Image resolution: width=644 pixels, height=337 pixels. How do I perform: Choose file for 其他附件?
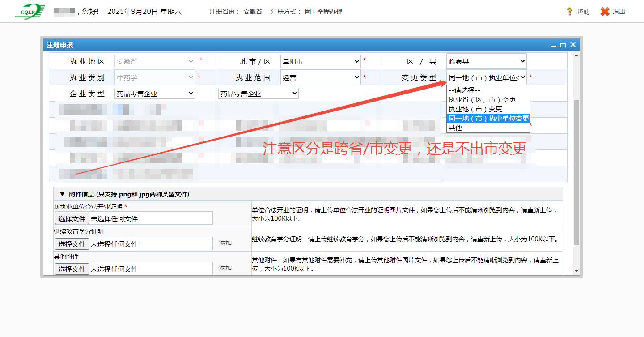tap(72, 269)
